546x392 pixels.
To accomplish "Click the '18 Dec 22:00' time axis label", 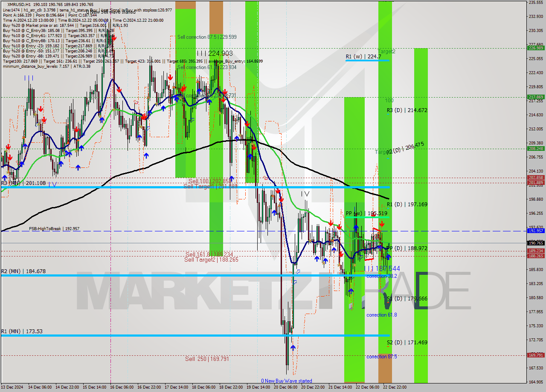I will coord(231,387).
